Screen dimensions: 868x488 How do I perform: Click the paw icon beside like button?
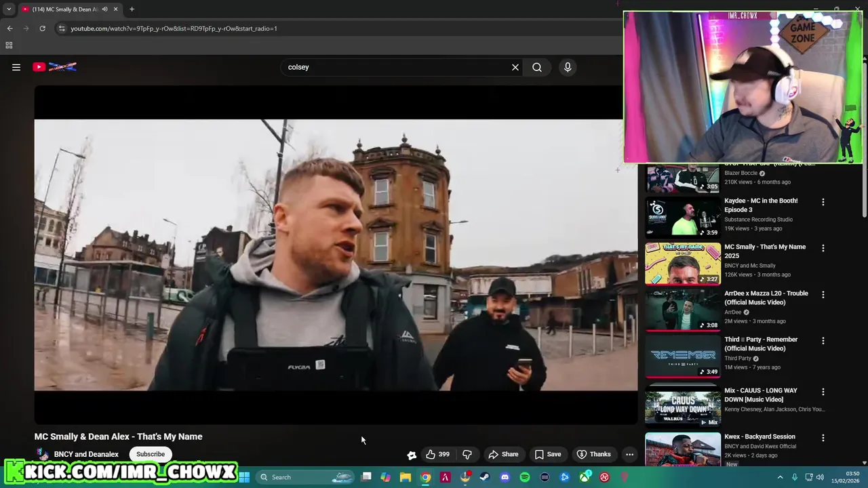[411, 455]
